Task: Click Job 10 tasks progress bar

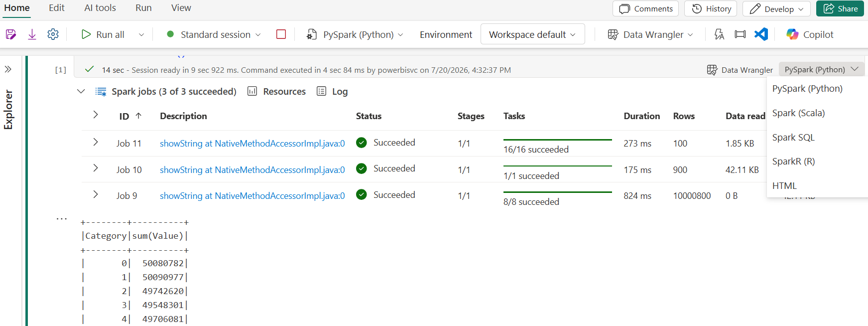Action: pos(558,166)
